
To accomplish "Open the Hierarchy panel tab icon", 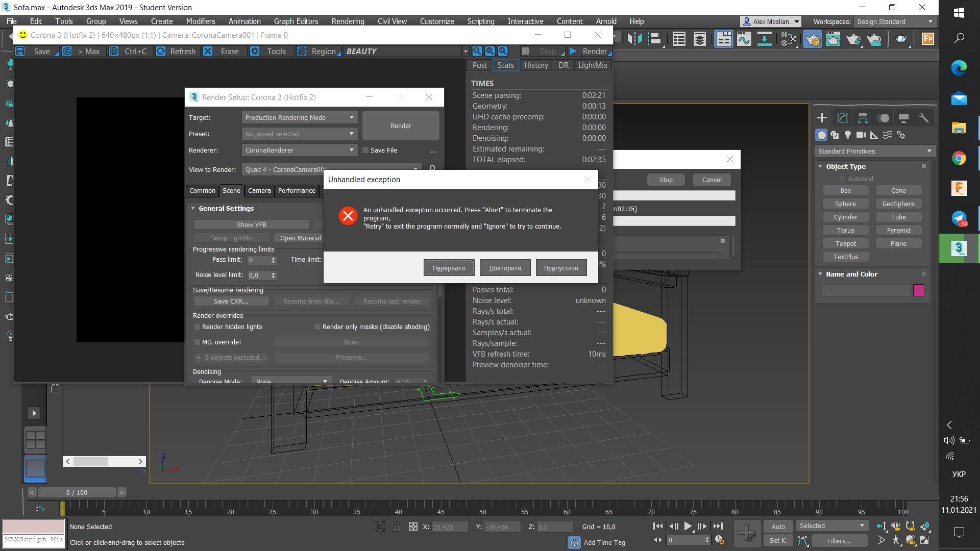I will 863,118.
